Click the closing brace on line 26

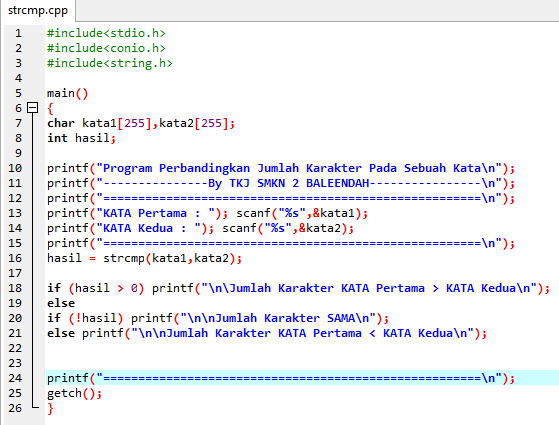(50, 409)
